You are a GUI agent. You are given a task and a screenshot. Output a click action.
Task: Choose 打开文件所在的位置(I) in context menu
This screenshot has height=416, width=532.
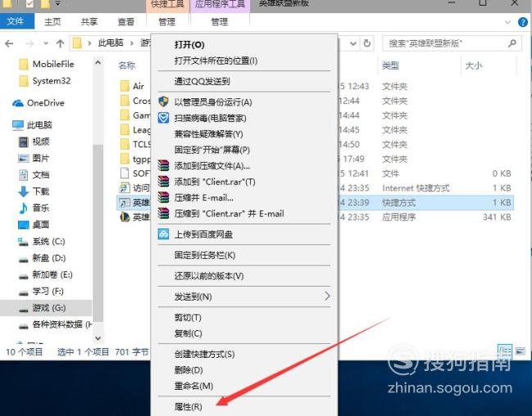click(x=216, y=61)
